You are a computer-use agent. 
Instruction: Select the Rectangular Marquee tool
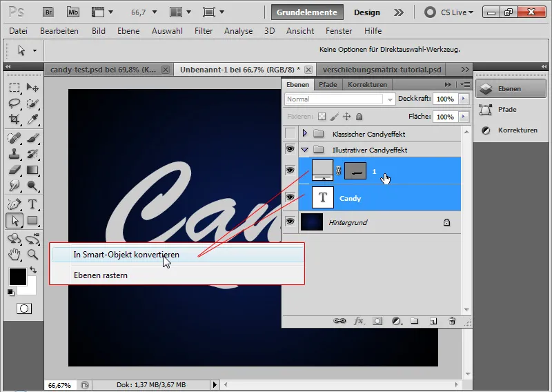pos(14,87)
